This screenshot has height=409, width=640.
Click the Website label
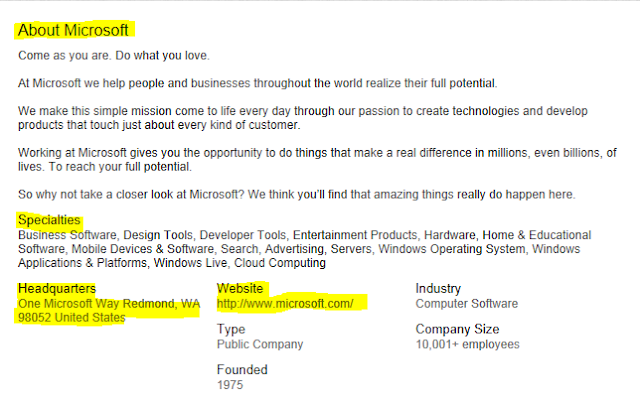point(240,289)
